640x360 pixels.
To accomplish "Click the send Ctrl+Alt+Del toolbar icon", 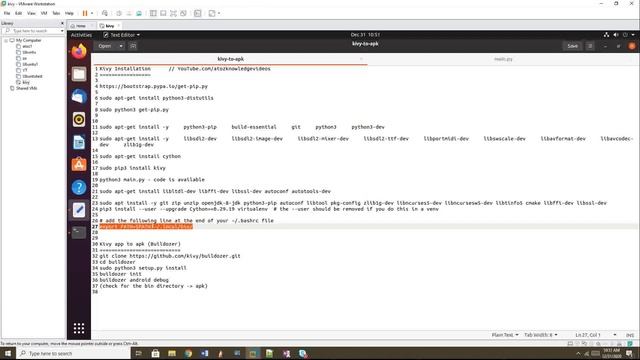I will click(x=105, y=13).
